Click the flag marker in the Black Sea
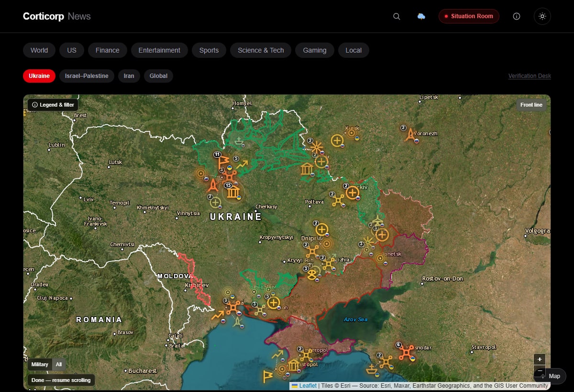The width and height of the screenshot is (574, 392). click(x=267, y=376)
